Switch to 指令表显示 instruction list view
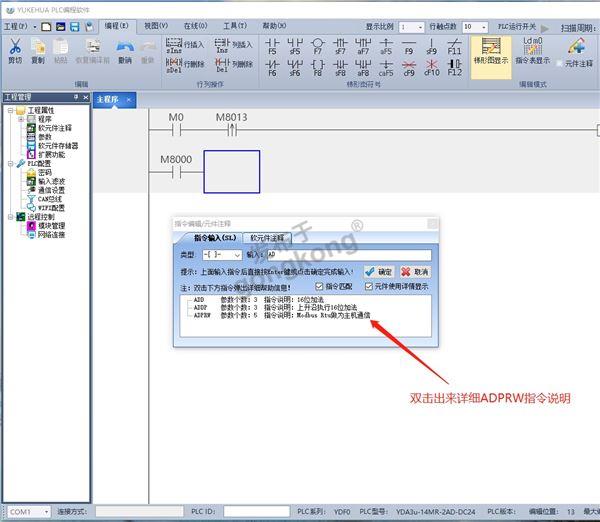This screenshot has width=600, height=522. (531, 50)
